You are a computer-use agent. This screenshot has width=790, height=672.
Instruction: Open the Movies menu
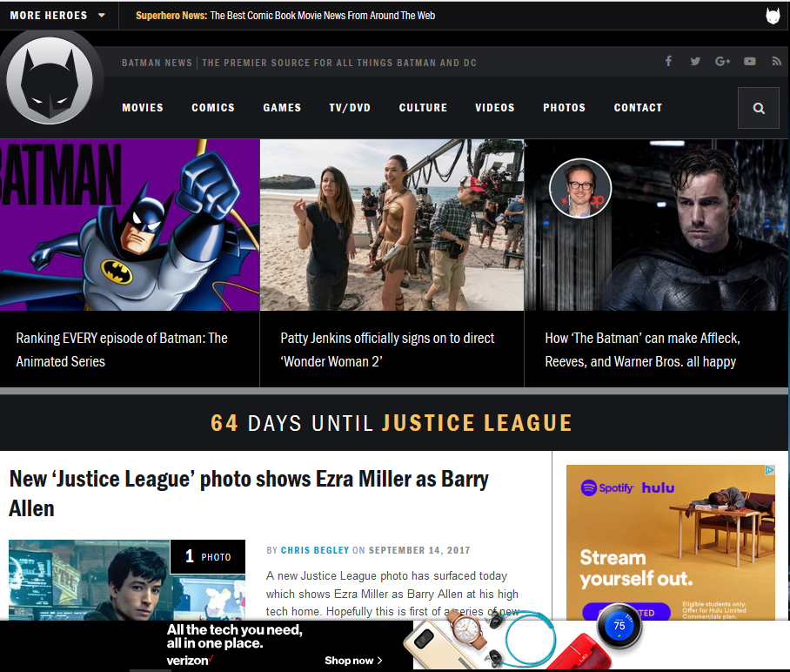click(x=143, y=108)
